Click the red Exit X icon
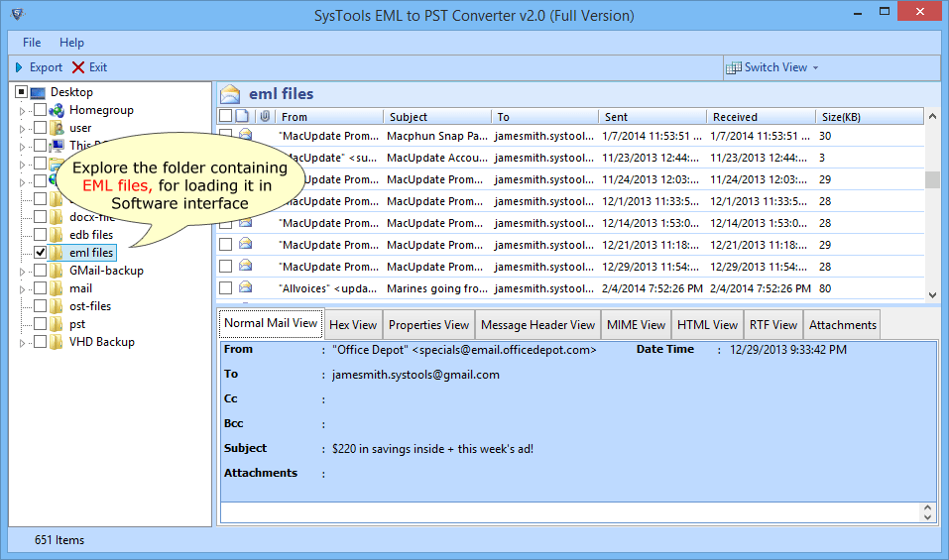 [x=78, y=67]
